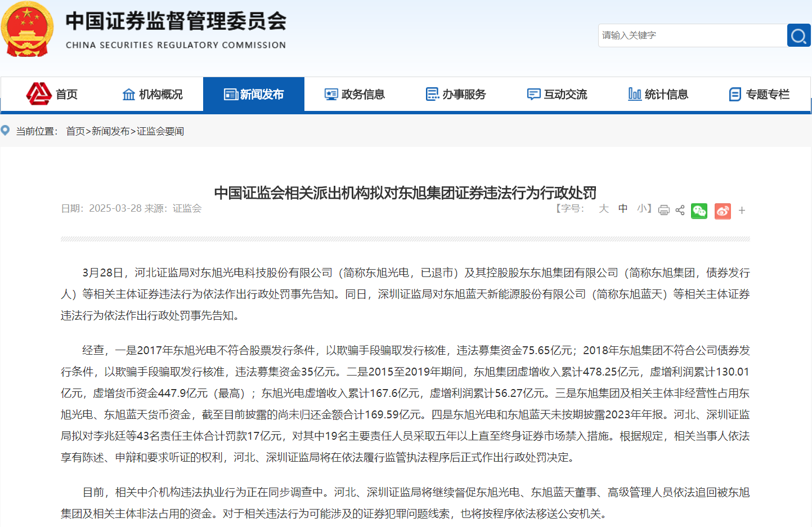This screenshot has width=812, height=527.
Task: Open the 专题专栏 menu item
Action: click(768, 95)
